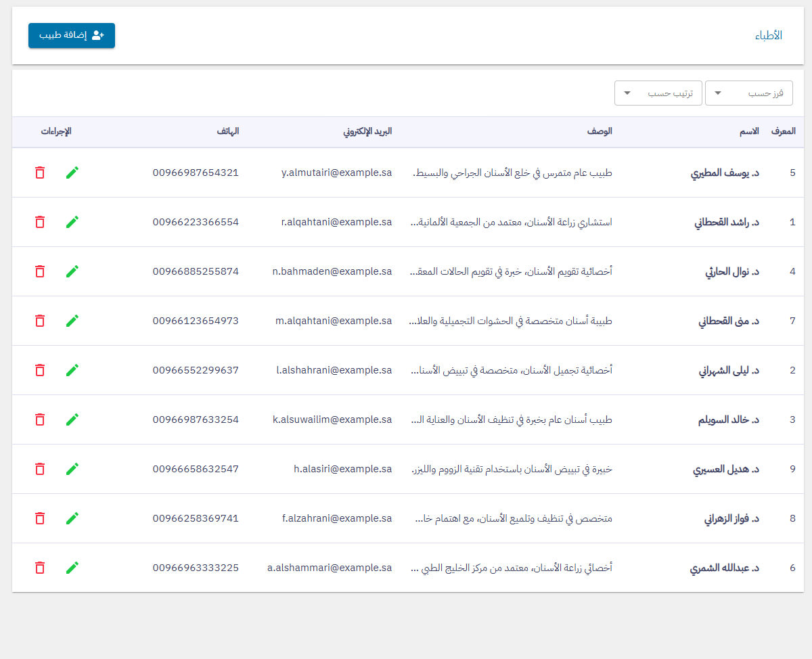
Task: Select the name د. راشد القحطاني
Action: coord(726,222)
